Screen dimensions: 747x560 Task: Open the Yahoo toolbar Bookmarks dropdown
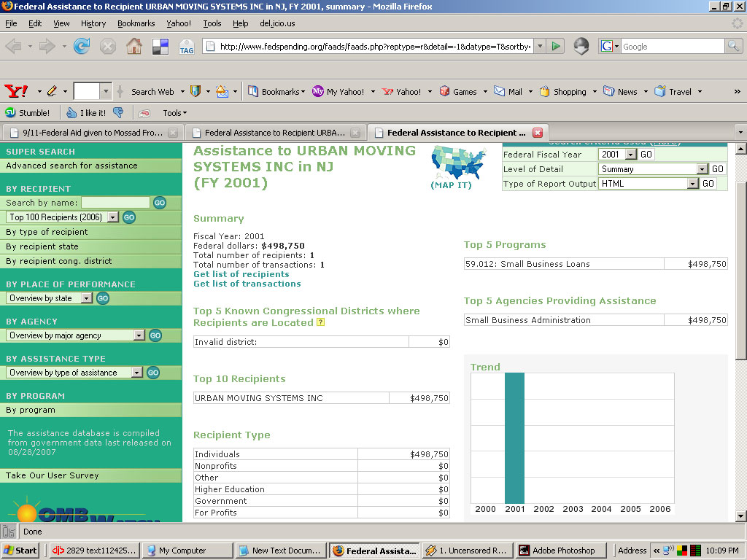click(276, 91)
